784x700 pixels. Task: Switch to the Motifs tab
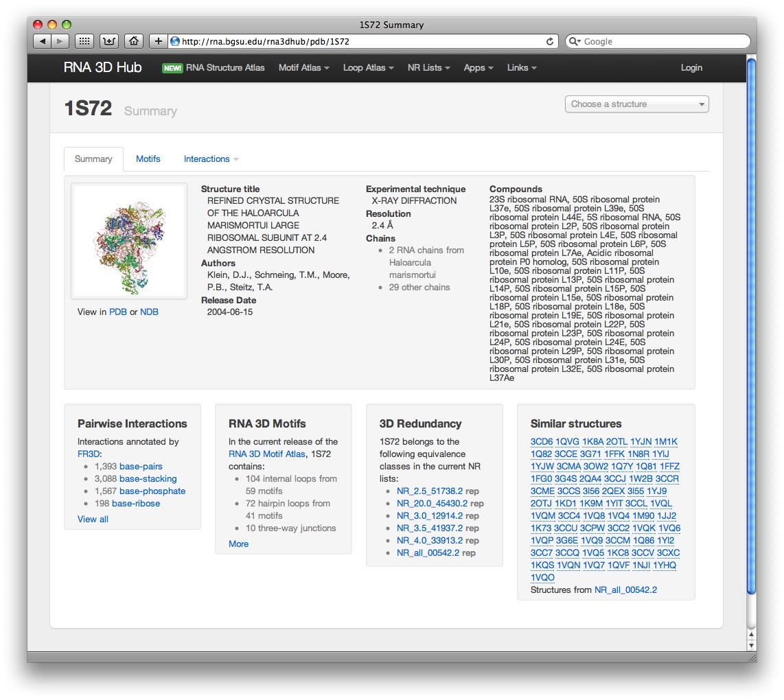148,159
